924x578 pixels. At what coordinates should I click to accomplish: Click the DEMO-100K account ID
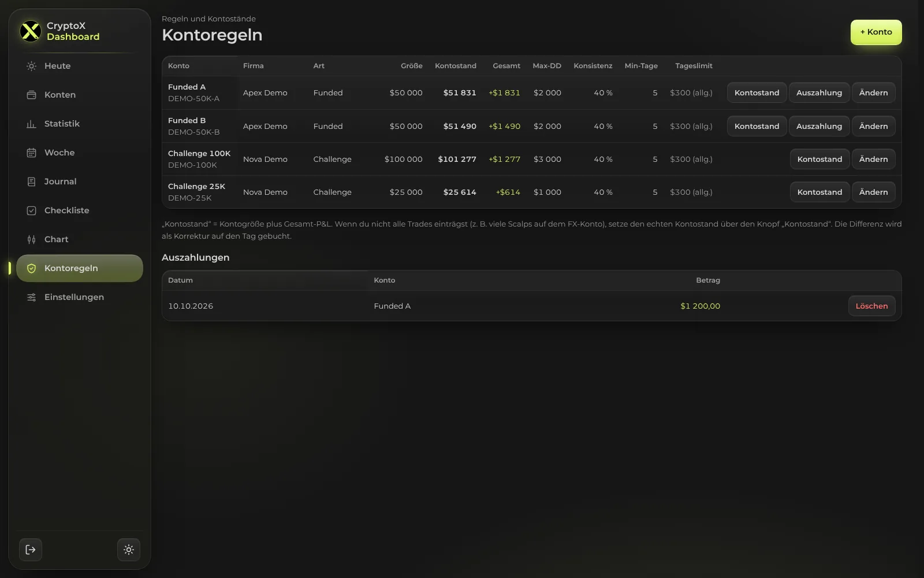click(x=192, y=165)
